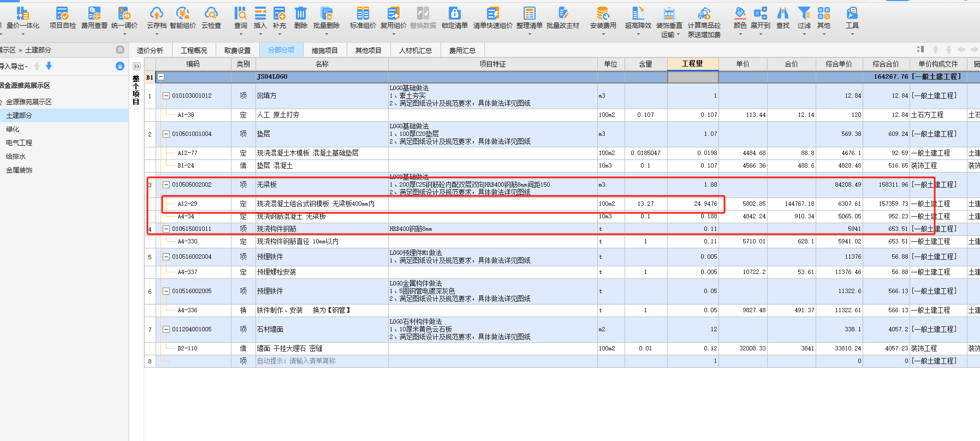Click the 锁定清单 lock list icon

click(x=454, y=14)
